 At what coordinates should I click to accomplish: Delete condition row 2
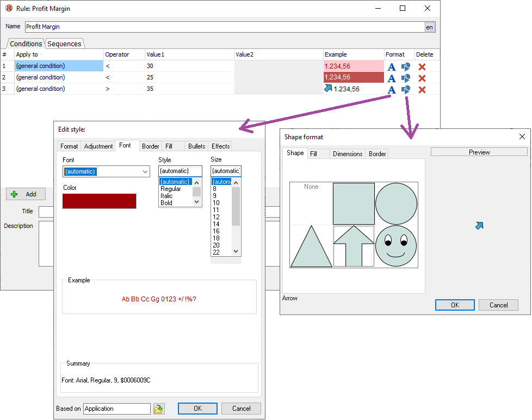[x=422, y=78]
